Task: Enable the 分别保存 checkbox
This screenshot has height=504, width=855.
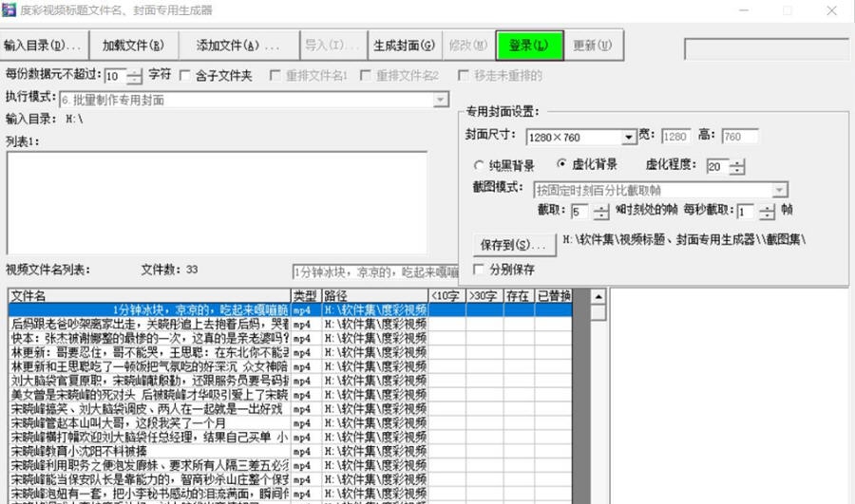Action: [x=479, y=270]
